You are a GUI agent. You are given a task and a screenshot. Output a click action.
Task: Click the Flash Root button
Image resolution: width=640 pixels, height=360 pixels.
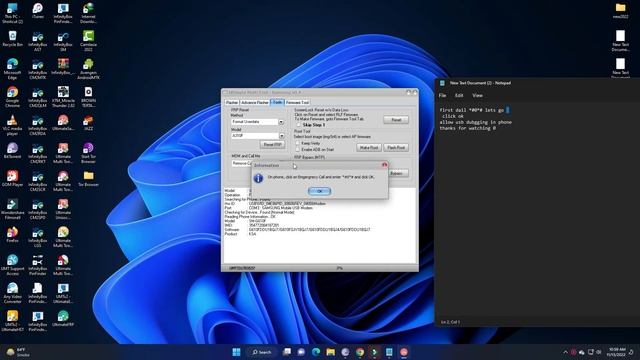tap(396, 147)
